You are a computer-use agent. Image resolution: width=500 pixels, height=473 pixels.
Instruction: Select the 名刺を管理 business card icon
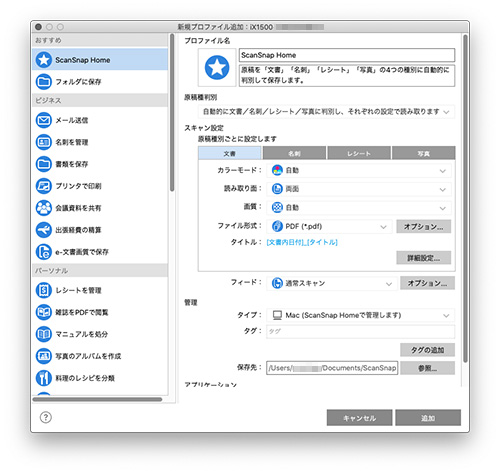[x=44, y=142]
